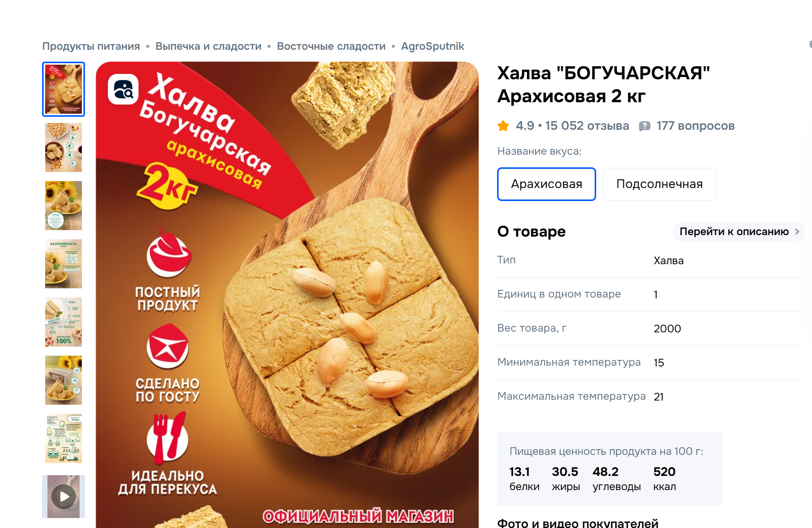Select the first halva package thumbnail
This screenshot has height=528, width=812.
click(64, 89)
